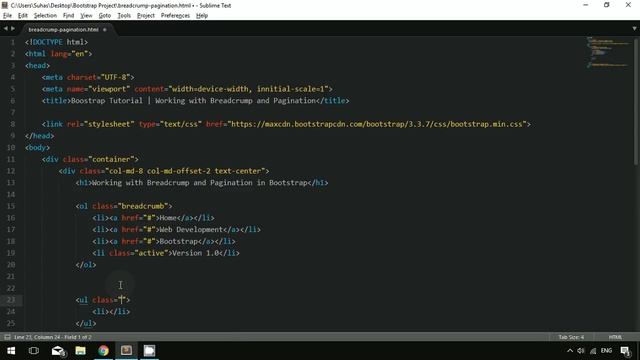This screenshot has width=640, height=360.
Task: Open the Mail app on taskbar
Action: [x=58, y=351]
